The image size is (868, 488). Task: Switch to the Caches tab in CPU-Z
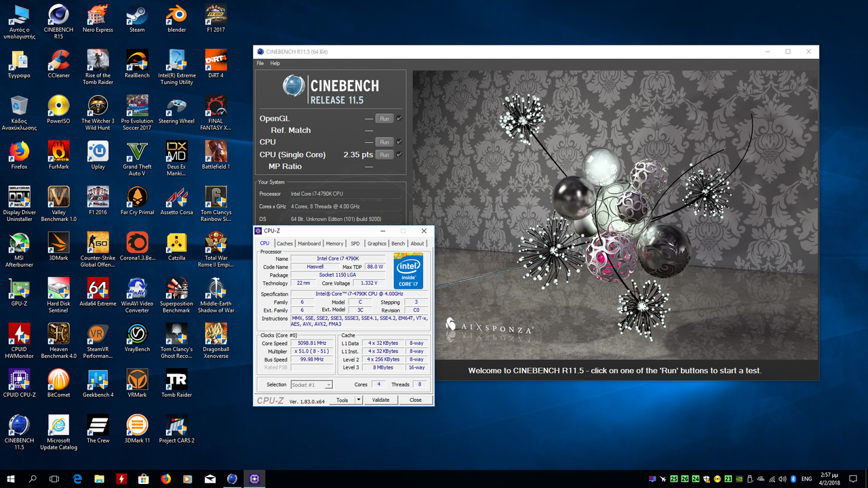pos(285,243)
